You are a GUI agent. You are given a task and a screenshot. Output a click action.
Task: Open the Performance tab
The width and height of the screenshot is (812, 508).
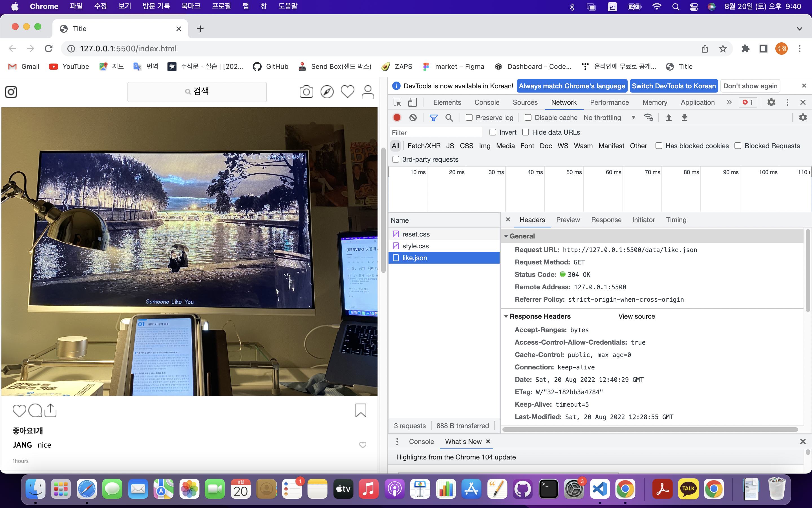point(609,102)
